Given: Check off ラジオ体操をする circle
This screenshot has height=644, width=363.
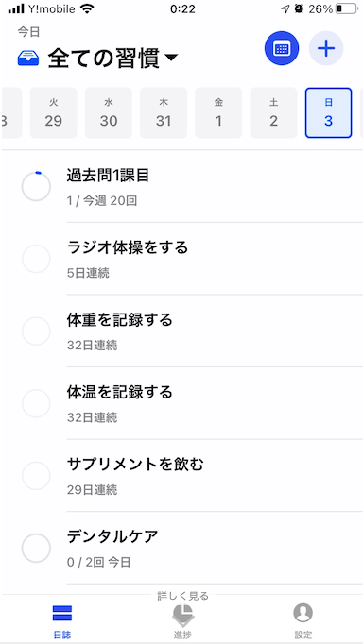Looking at the screenshot, I should [36, 259].
